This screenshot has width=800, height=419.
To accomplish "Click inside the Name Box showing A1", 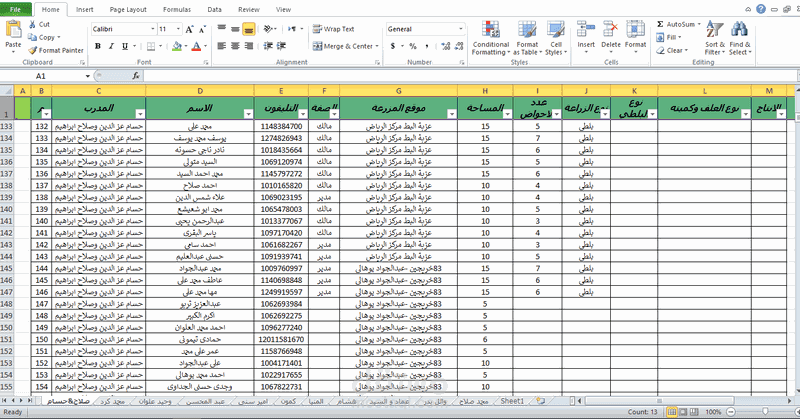I will [50, 75].
